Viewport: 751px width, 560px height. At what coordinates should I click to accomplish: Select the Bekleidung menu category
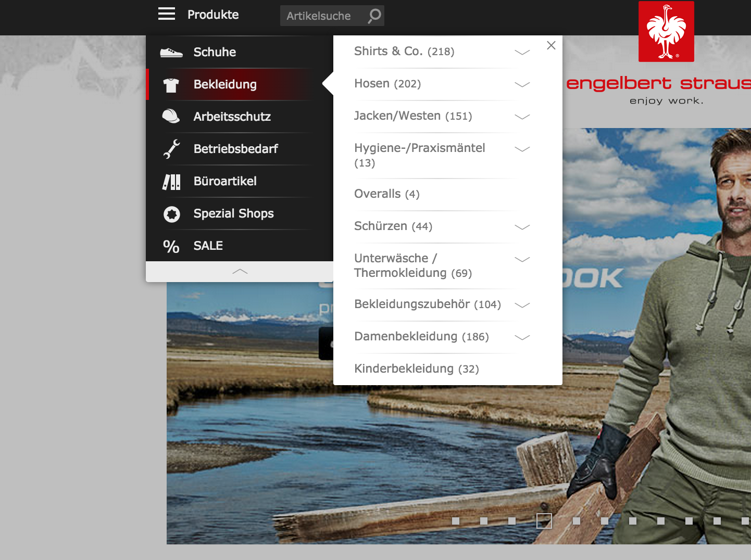pyautogui.click(x=225, y=84)
